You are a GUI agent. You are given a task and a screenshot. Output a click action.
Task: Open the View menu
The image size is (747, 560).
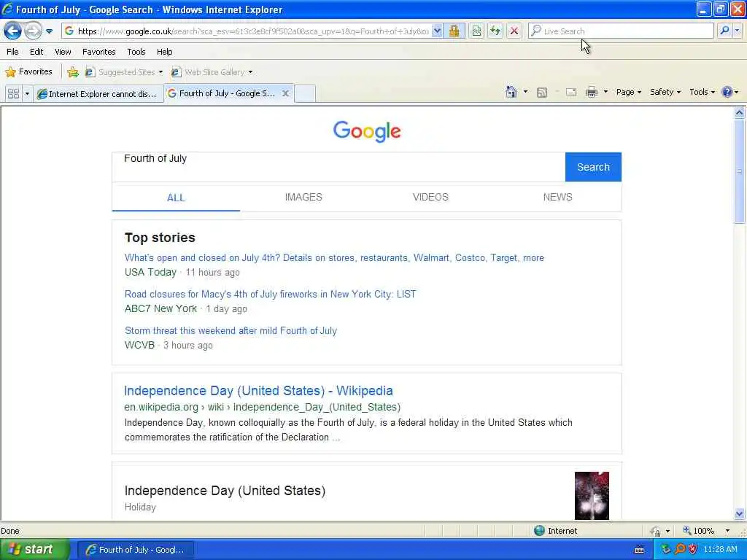63,52
